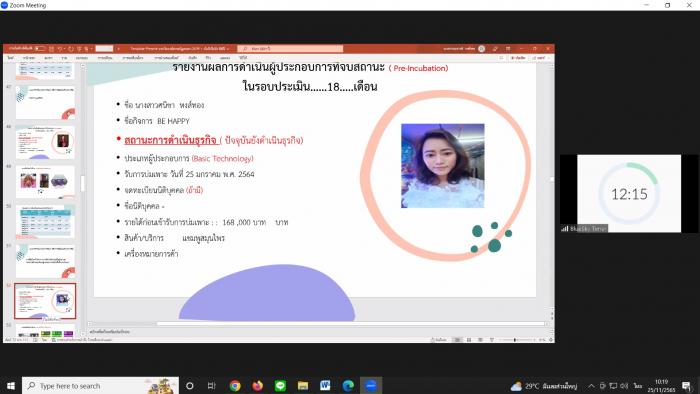700x394 pixels.
Task: Click the Save icon in quick access toolbar
Action: (51, 48)
